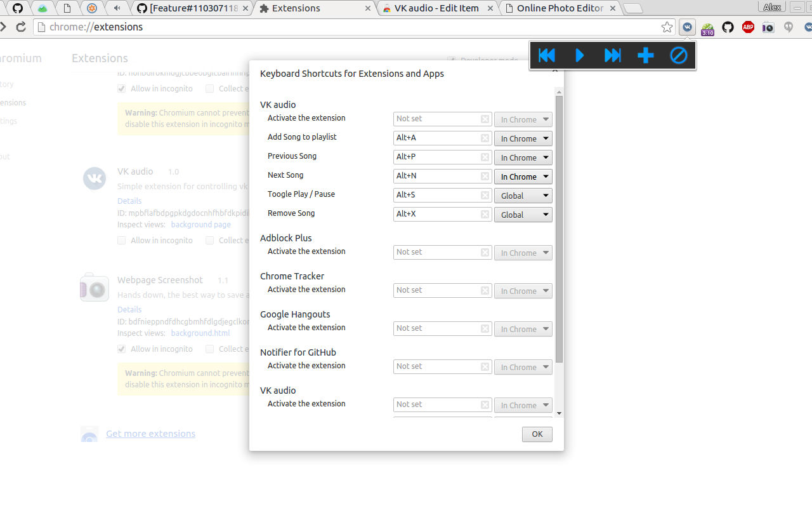The image size is (812, 508).
Task: Click the Webpage Screenshot camera toolbar icon
Action: click(768, 27)
